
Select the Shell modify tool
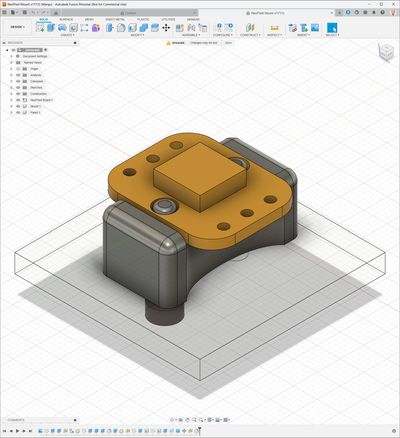tap(132, 28)
